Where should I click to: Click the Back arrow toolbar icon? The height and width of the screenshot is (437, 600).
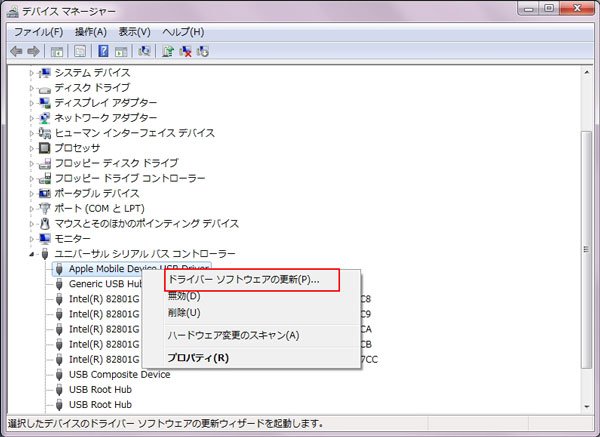coord(16,51)
